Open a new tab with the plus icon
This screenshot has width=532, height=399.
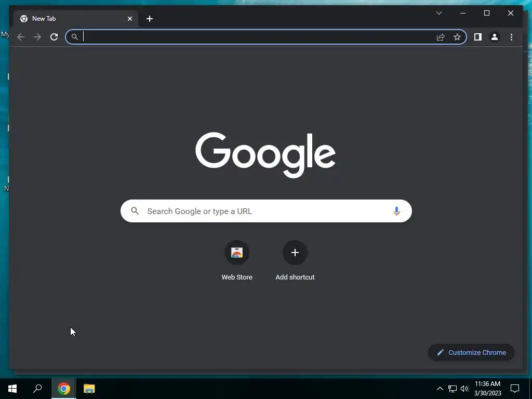coord(150,19)
